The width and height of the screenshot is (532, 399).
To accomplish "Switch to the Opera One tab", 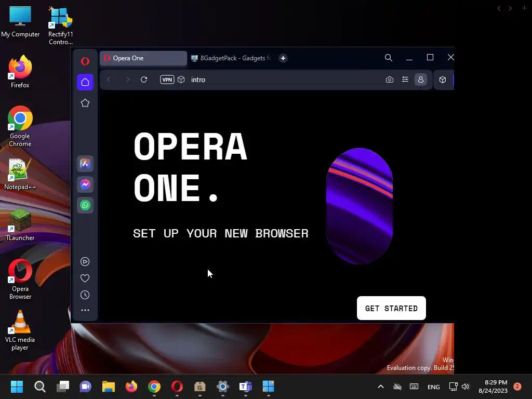I will 143,58.
